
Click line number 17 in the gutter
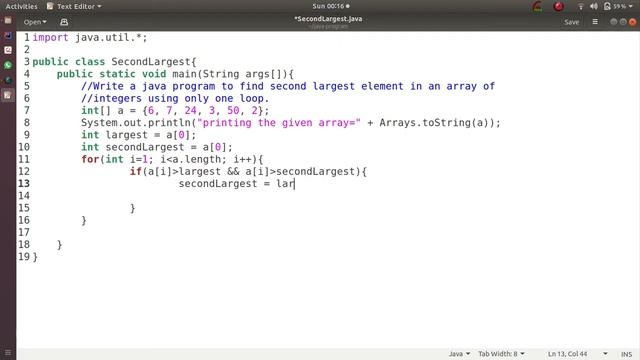click(x=24, y=233)
